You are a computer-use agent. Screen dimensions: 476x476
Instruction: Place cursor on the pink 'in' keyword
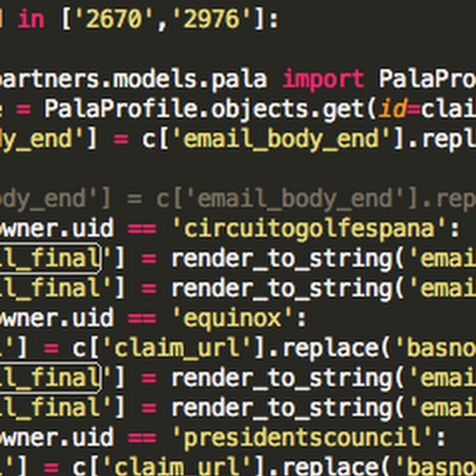coord(31,20)
